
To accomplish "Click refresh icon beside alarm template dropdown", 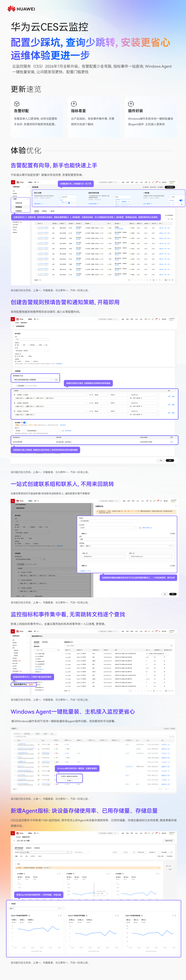I will [56, 380].
